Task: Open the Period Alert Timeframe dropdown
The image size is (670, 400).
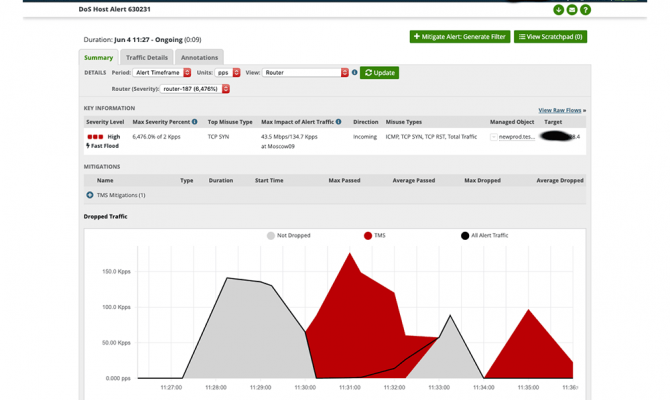Action: (x=162, y=73)
